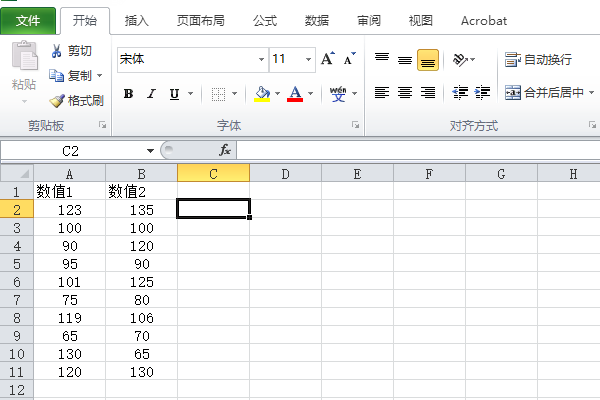
Task: Open the font group dialog launcher
Action: (355, 125)
